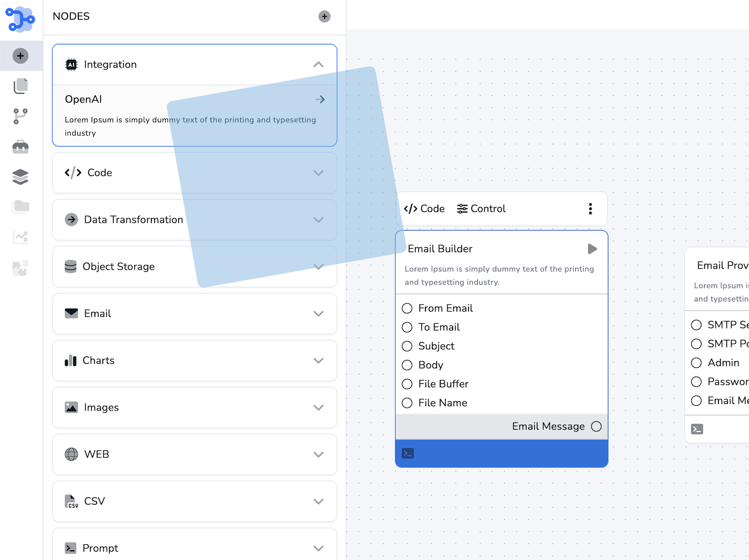Click the app logo in the top-left corner
The height and width of the screenshot is (560, 749).
(x=19, y=19)
